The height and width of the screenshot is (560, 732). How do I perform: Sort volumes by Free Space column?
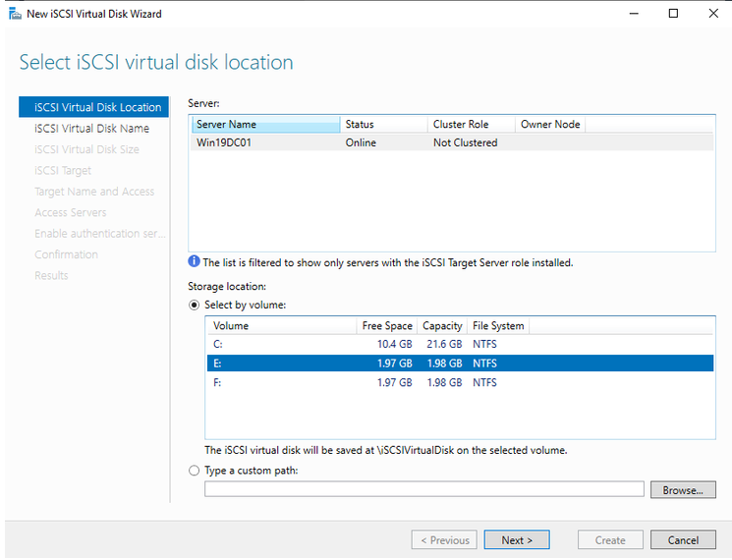[x=386, y=326]
